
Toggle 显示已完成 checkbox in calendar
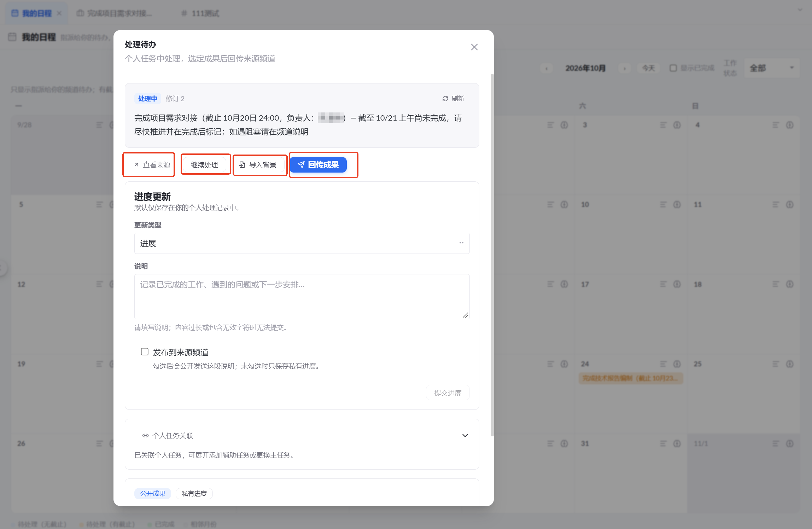(673, 68)
